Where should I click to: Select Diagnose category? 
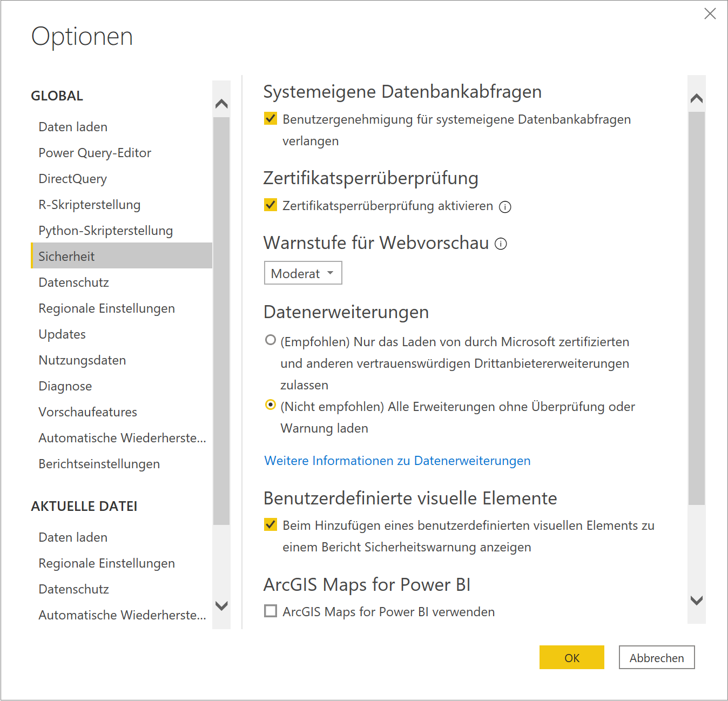122,386
